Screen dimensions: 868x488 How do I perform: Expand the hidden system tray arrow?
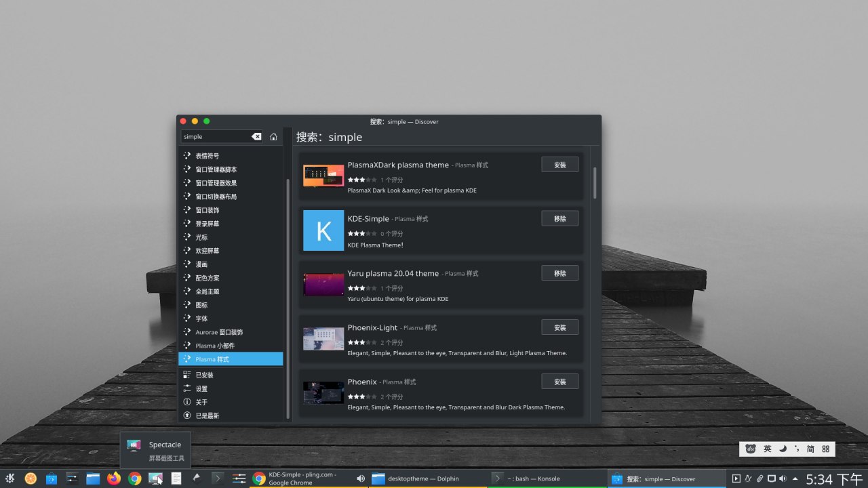[x=795, y=479]
